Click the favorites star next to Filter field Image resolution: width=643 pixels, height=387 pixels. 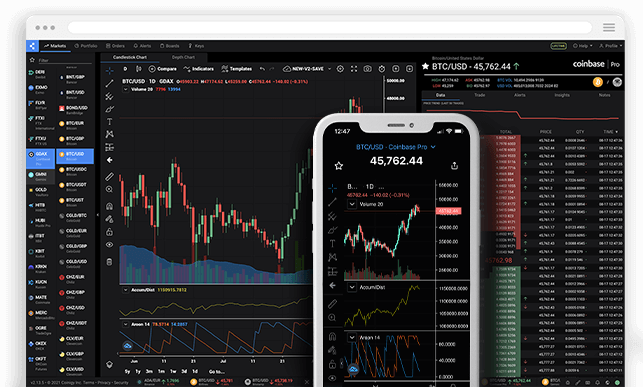pos(32,60)
